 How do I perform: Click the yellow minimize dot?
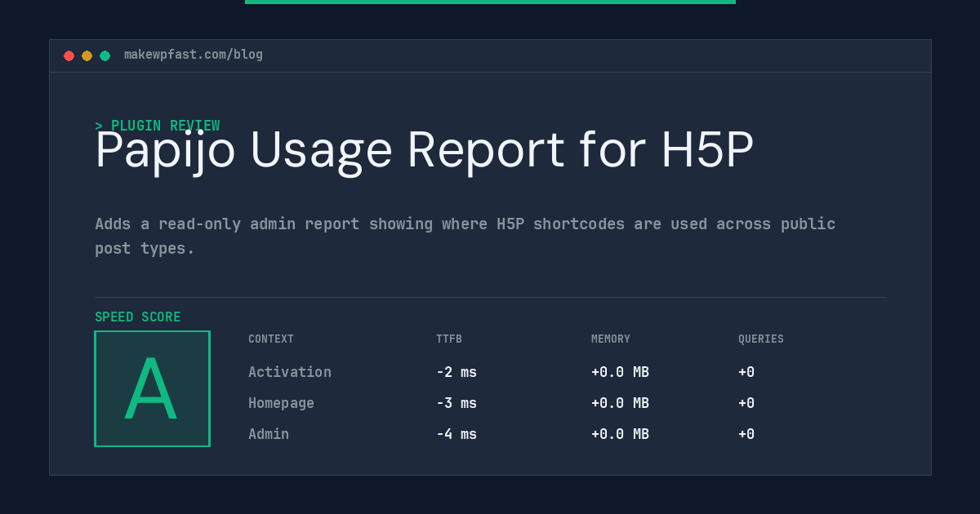[87, 55]
